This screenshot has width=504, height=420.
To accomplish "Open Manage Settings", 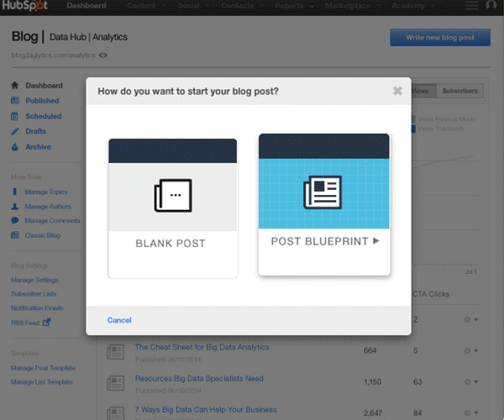I will [x=34, y=280].
